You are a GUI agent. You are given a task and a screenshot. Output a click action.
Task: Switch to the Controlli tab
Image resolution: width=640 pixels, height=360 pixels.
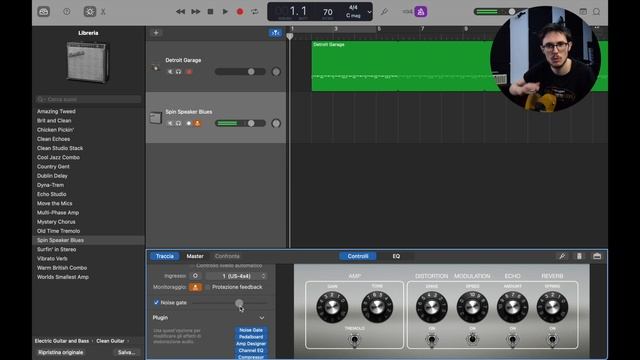pos(358,256)
